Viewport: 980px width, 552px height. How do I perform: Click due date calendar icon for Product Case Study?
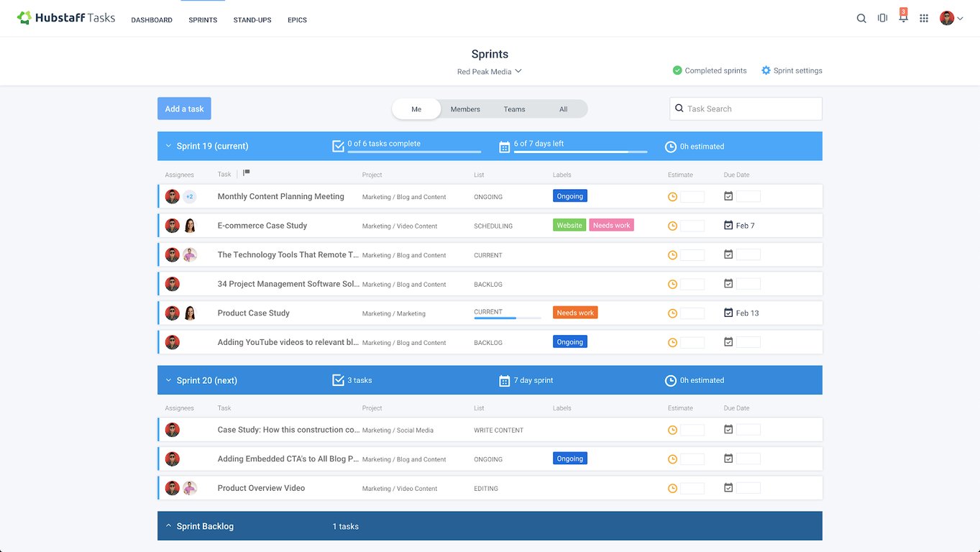tap(728, 313)
